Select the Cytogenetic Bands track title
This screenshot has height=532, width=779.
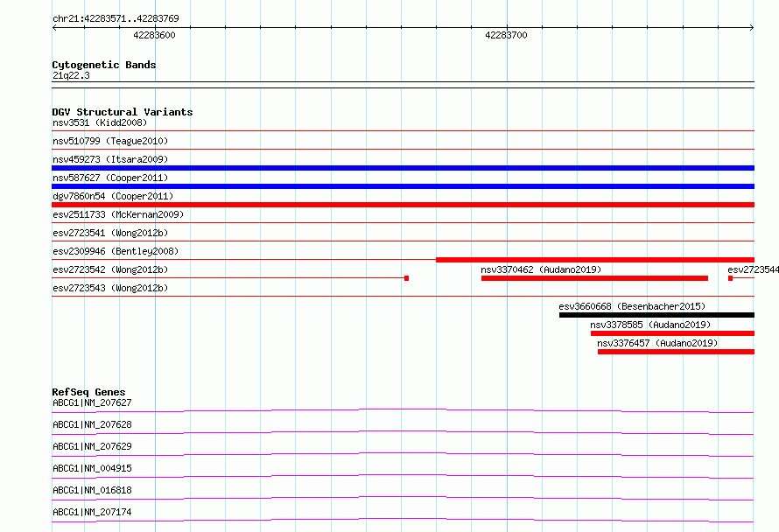point(104,65)
